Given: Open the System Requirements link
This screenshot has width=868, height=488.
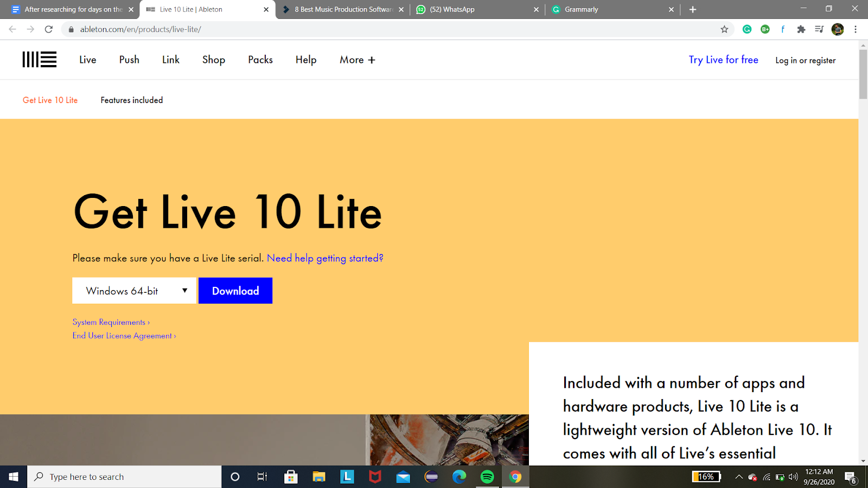Looking at the screenshot, I should point(111,322).
